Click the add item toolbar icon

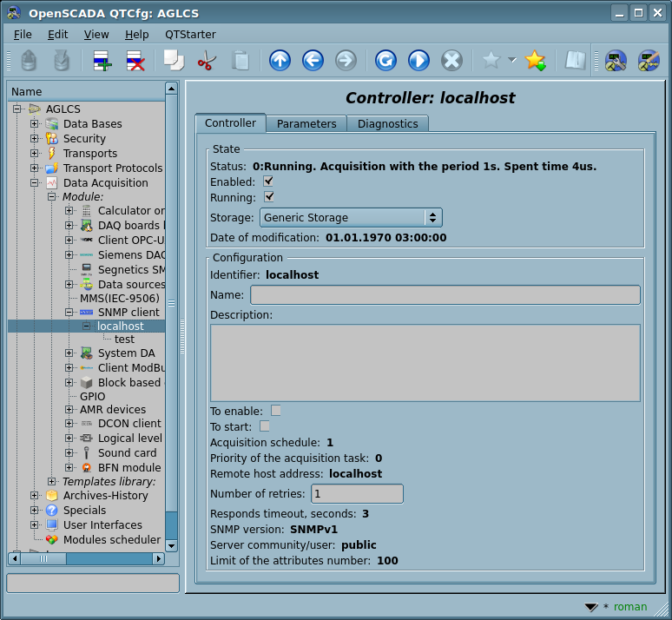pyautogui.click(x=102, y=61)
